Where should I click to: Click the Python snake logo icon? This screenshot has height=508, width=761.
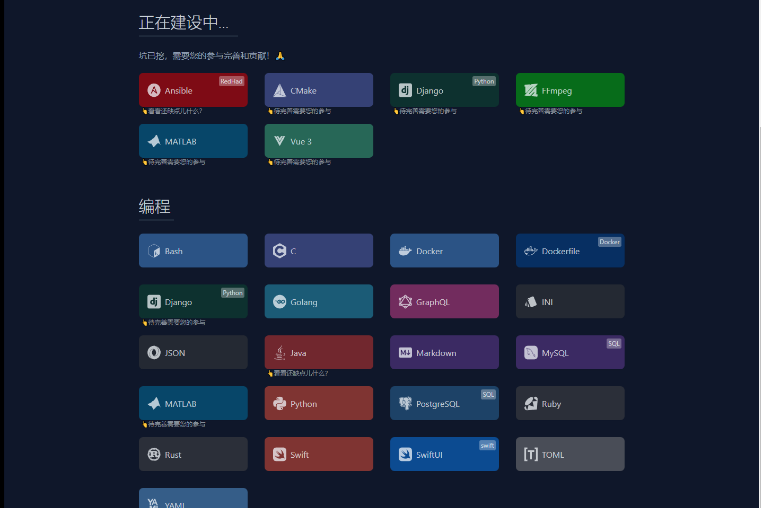pyautogui.click(x=280, y=404)
